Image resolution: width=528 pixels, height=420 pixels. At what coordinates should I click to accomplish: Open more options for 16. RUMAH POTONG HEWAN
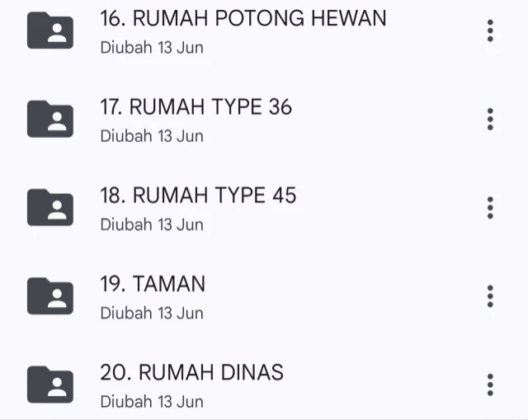point(490,31)
